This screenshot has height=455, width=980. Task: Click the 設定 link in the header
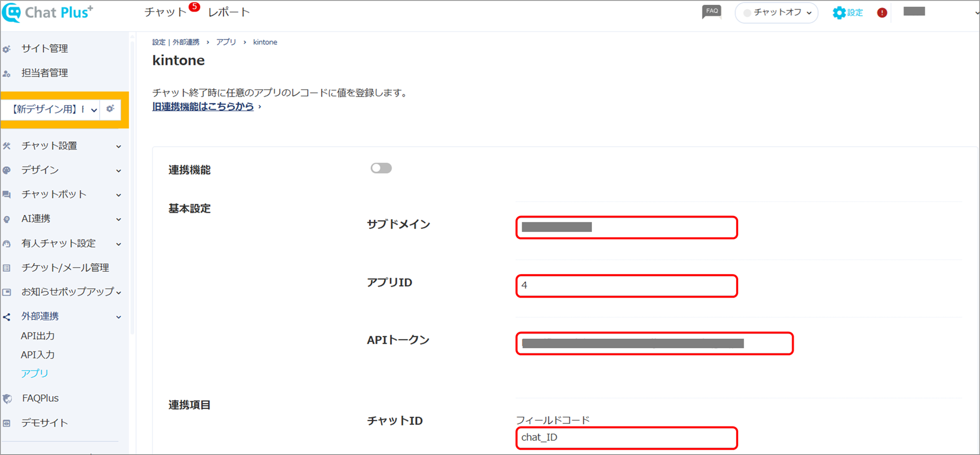tap(855, 13)
